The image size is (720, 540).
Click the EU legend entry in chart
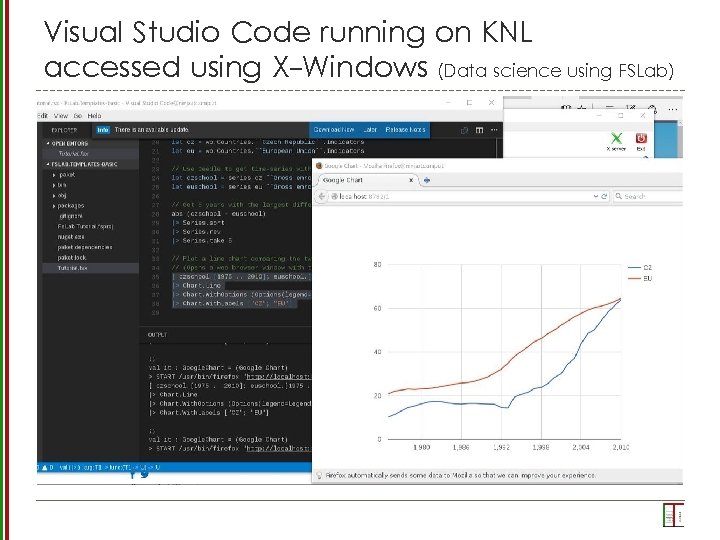(x=640, y=278)
